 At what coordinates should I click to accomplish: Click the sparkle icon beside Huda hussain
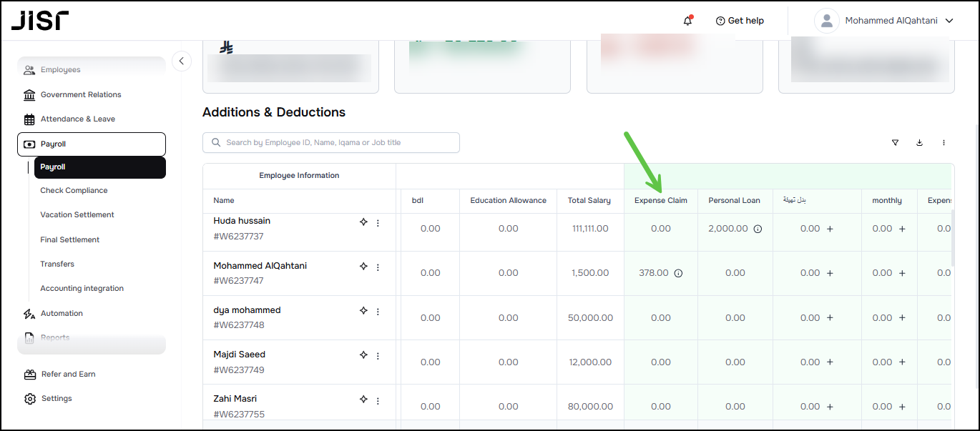[x=363, y=223]
